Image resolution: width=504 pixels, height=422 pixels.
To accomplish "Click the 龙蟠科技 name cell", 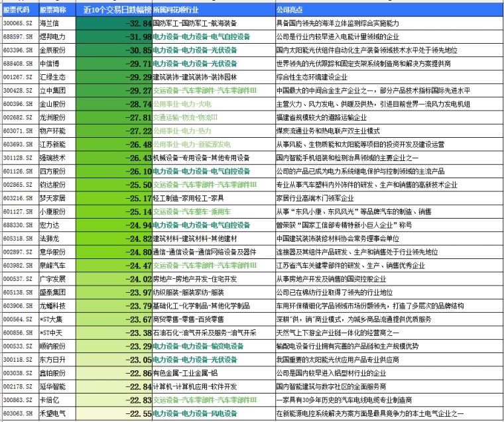I will [57, 306].
